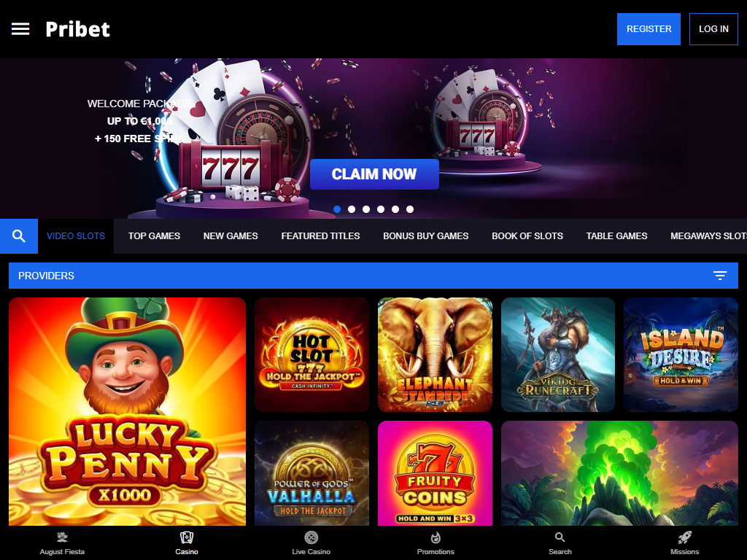The image size is (747, 560).
Task: Open the Lucky Penny game thumbnail
Action: tap(127, 411)
